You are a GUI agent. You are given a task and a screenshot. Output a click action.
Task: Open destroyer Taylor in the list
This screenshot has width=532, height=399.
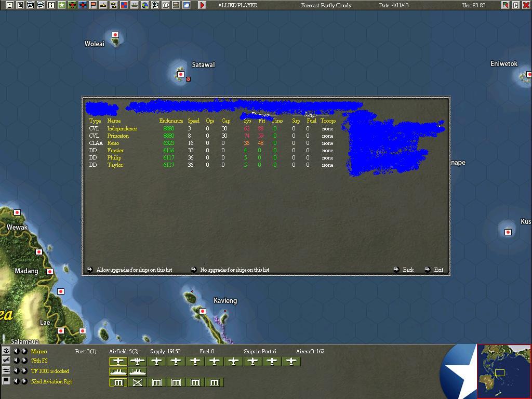coord(115,165)
